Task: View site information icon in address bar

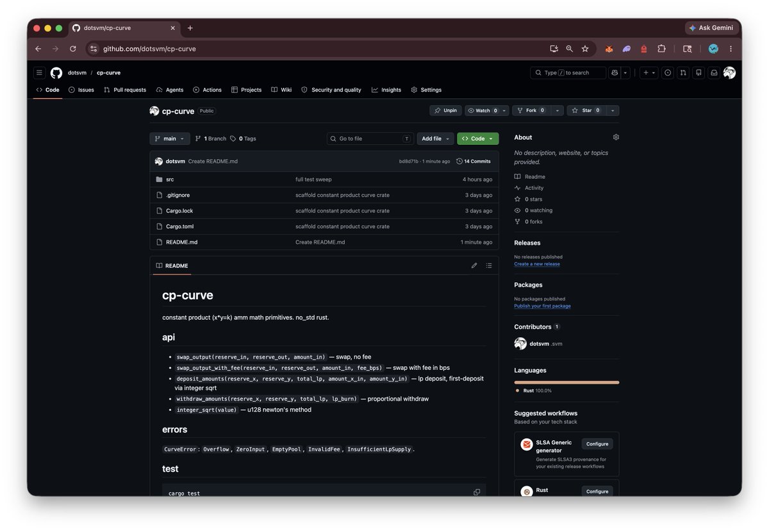Action: point(94,49)
